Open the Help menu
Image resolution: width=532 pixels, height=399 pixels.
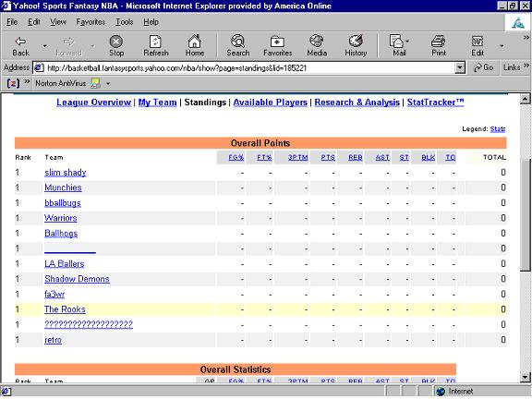(x=151, y=22)
